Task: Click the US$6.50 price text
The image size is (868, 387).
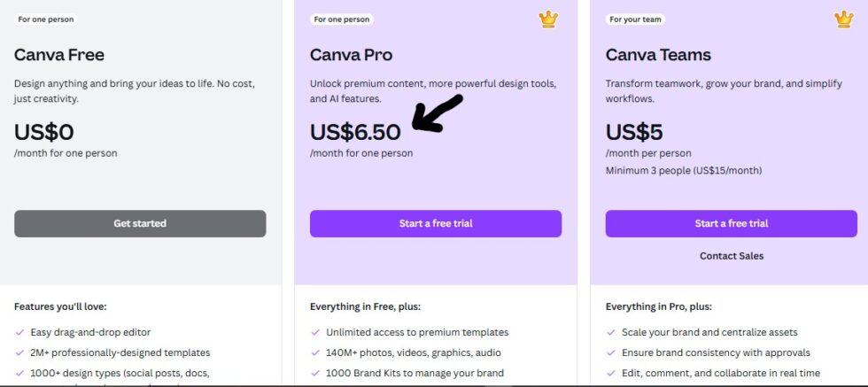Action: (355, 132)
